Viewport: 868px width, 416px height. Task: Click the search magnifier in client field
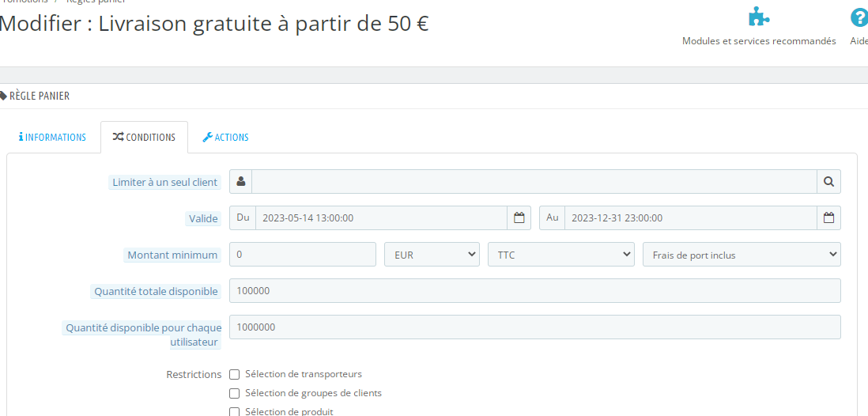[828, 182]
